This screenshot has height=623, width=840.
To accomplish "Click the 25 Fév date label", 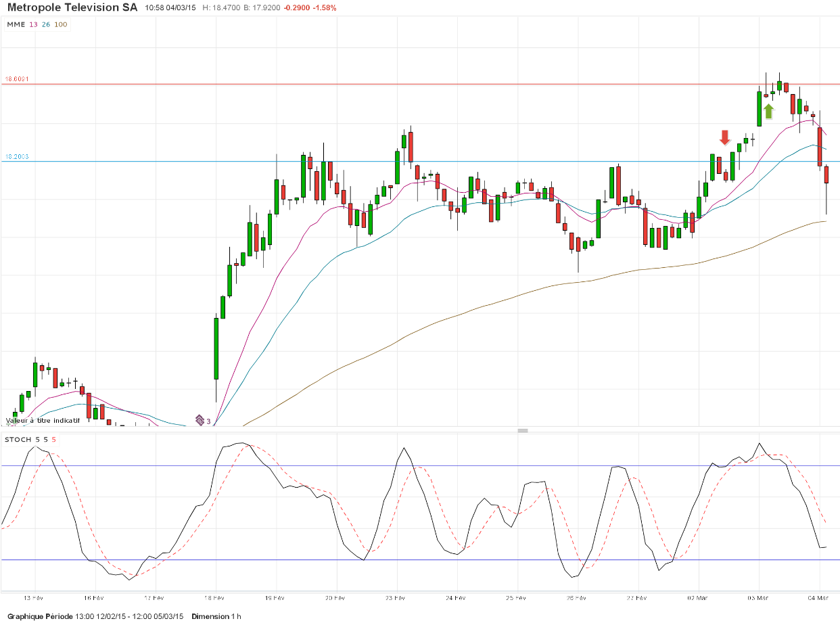I will tap(516, 598).
